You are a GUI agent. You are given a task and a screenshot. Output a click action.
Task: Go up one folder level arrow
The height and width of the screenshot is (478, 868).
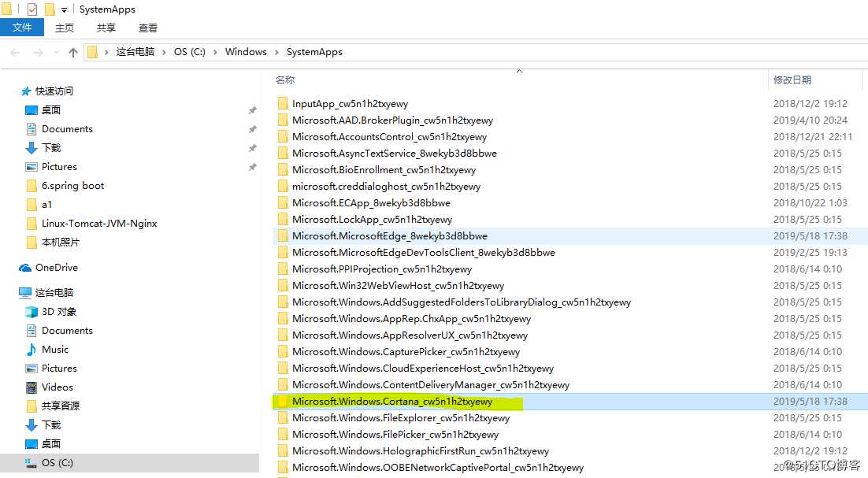[x=73, y=53]
